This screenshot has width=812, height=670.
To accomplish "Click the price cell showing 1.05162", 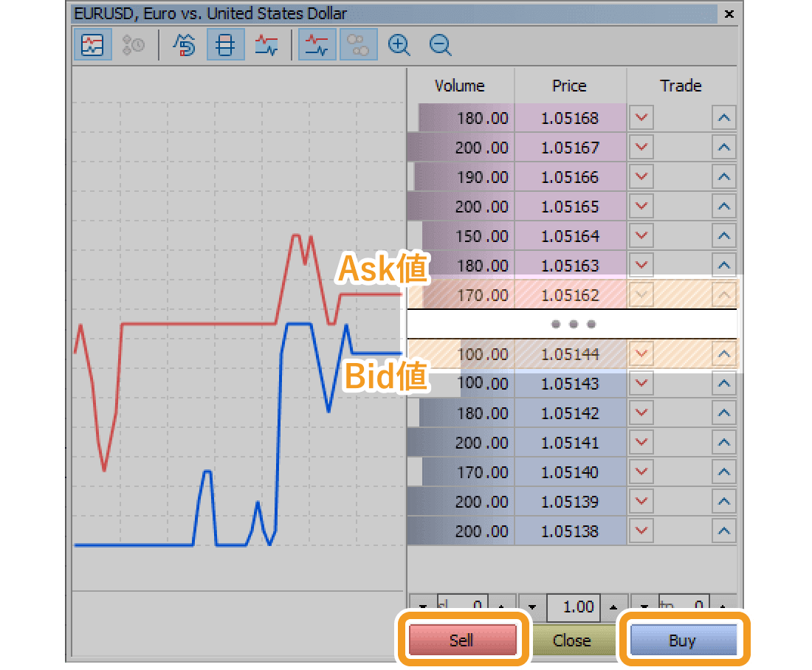I will click(569, 294).
